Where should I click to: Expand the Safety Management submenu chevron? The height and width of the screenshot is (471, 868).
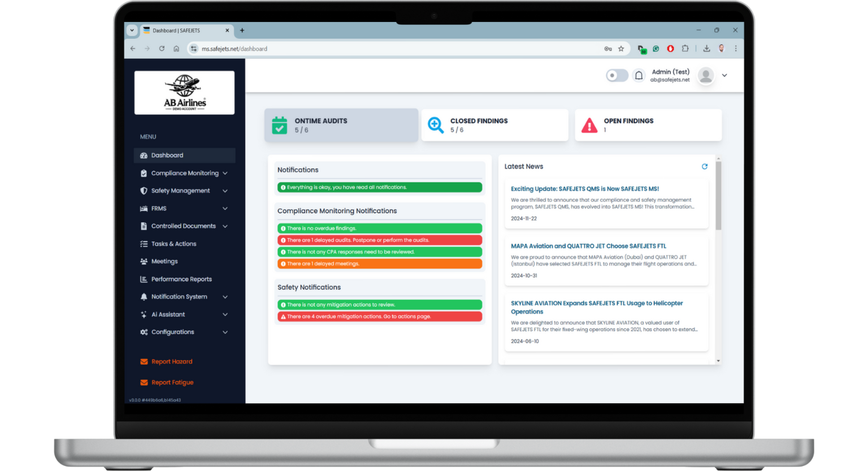click(225, 191)
